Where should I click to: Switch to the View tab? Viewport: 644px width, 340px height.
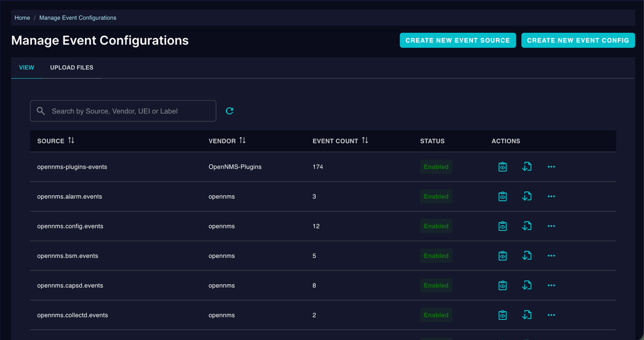27,67
